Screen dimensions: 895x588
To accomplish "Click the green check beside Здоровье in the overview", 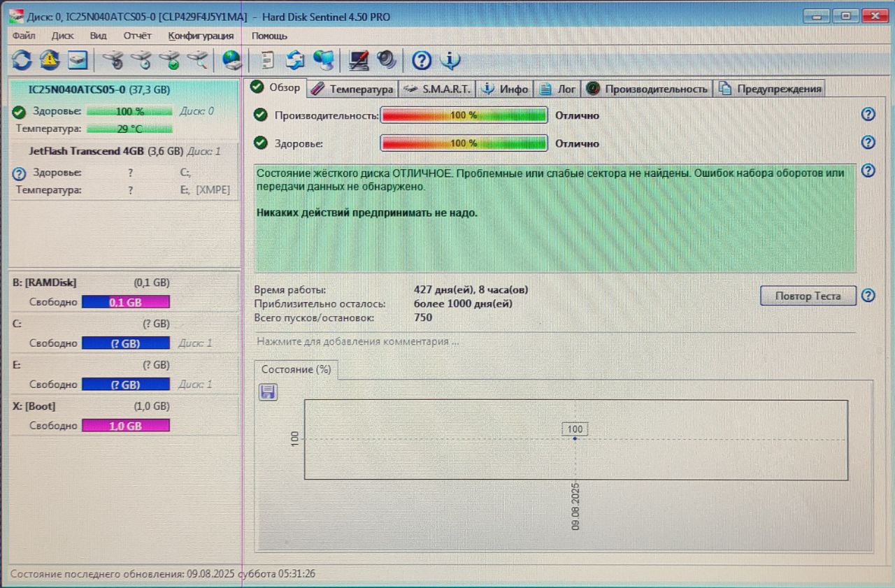I will [261, 143].
